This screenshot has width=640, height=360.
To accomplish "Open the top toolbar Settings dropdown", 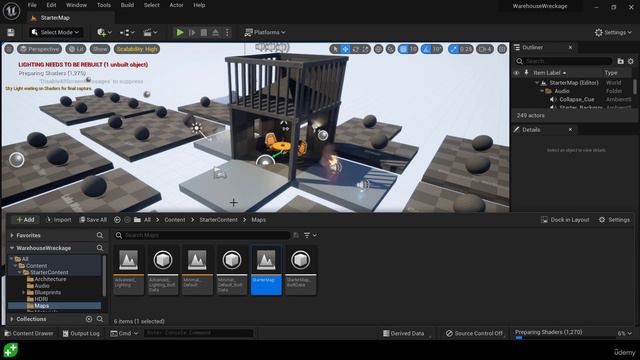I will click(613, 32).
